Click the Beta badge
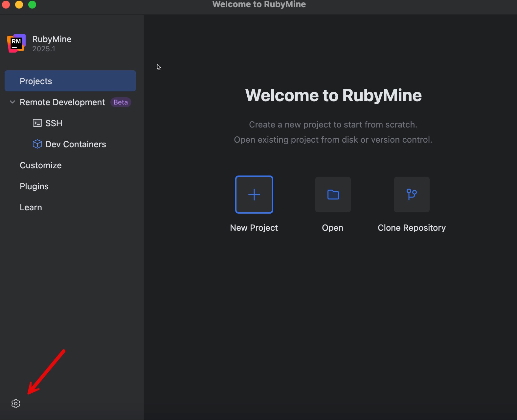This screenshot has width=517, height=420. coord(121,102)
